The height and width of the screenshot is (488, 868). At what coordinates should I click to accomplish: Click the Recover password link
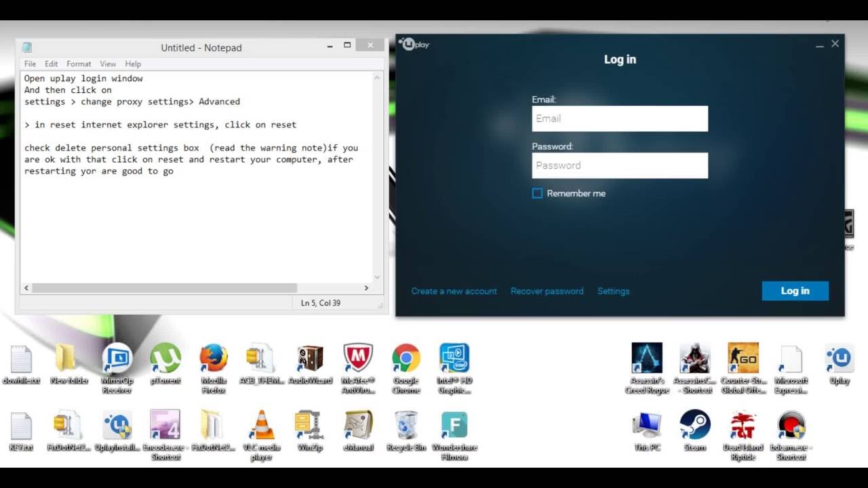pyautogui.click(x=547, y=291)
